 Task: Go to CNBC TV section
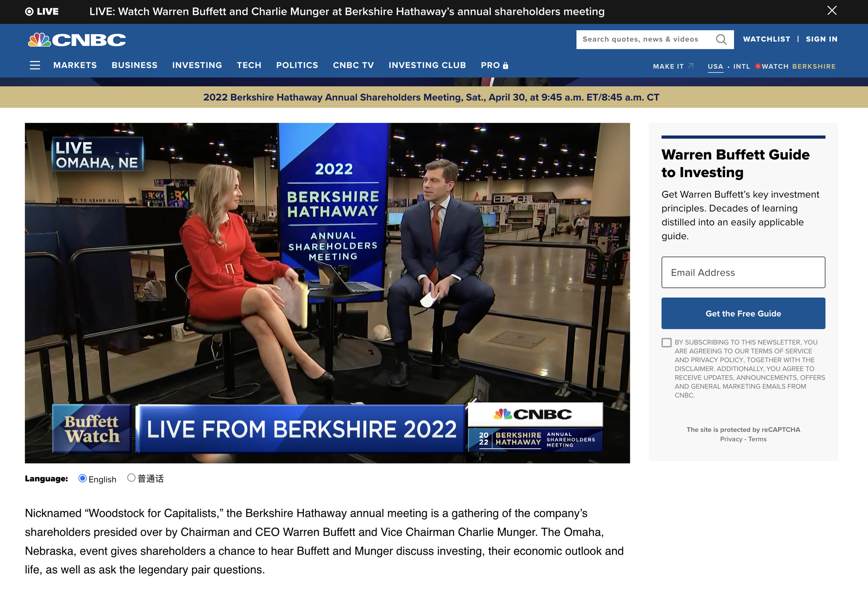(x=353, y=65)
